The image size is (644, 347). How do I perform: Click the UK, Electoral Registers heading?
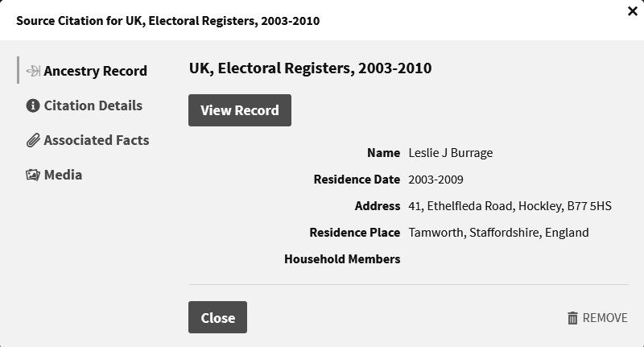(310, 68)
